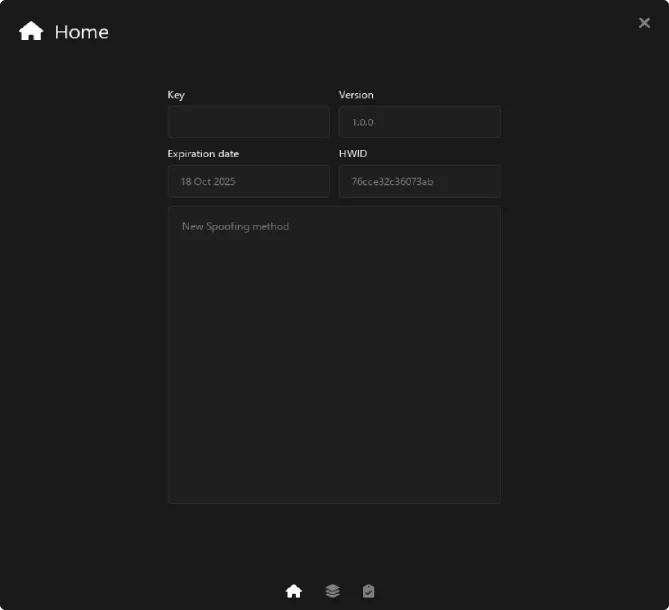Click empty bottom area of changelog panel
Screen dimensions: 669x610
[334, 470]
